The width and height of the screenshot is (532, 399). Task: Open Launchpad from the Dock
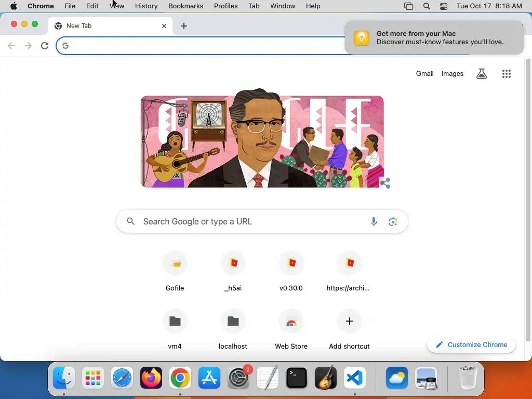(x=93, y=378)
